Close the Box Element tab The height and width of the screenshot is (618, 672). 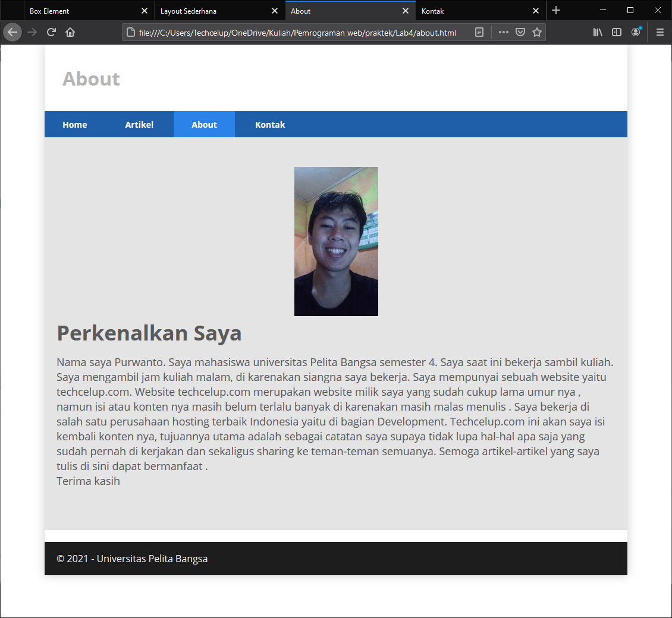145,10
